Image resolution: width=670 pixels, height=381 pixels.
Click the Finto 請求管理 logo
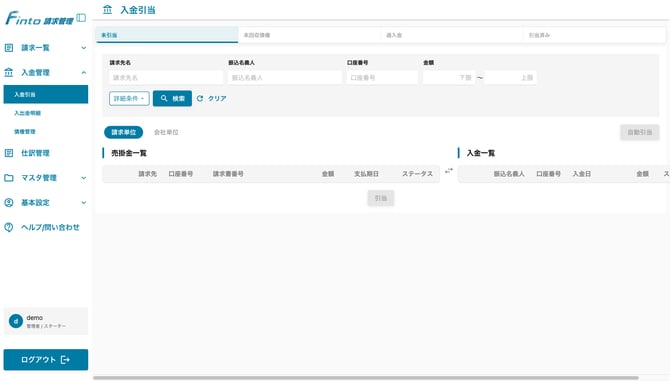coord(39,19)
